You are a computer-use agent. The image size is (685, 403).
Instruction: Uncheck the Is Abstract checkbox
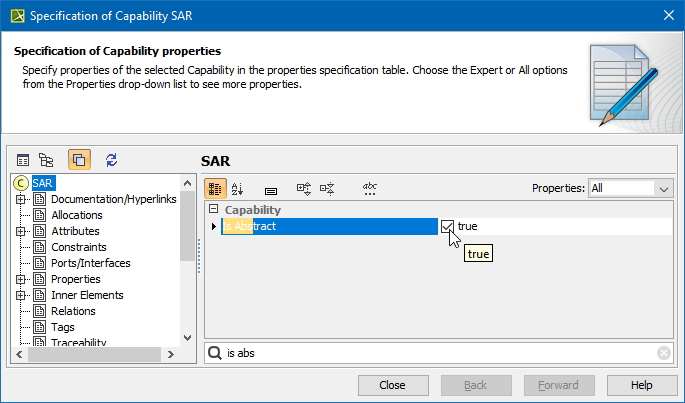[x=447, y=227]
